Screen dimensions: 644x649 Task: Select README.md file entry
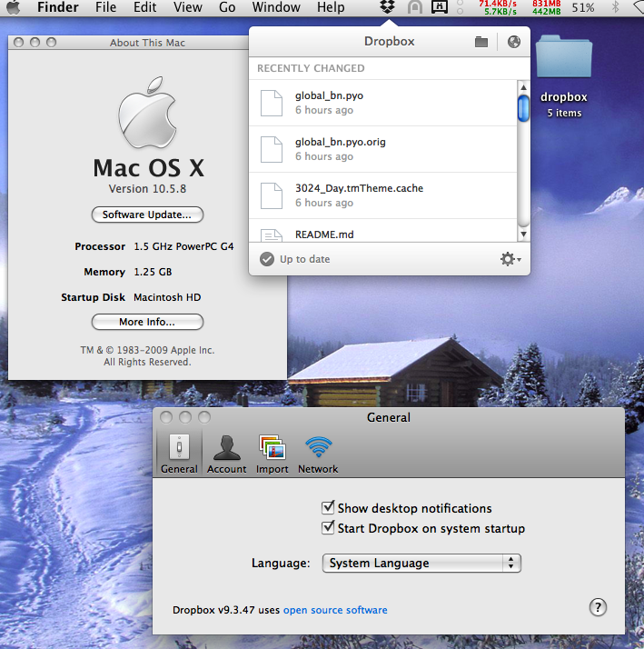point(383,231)
